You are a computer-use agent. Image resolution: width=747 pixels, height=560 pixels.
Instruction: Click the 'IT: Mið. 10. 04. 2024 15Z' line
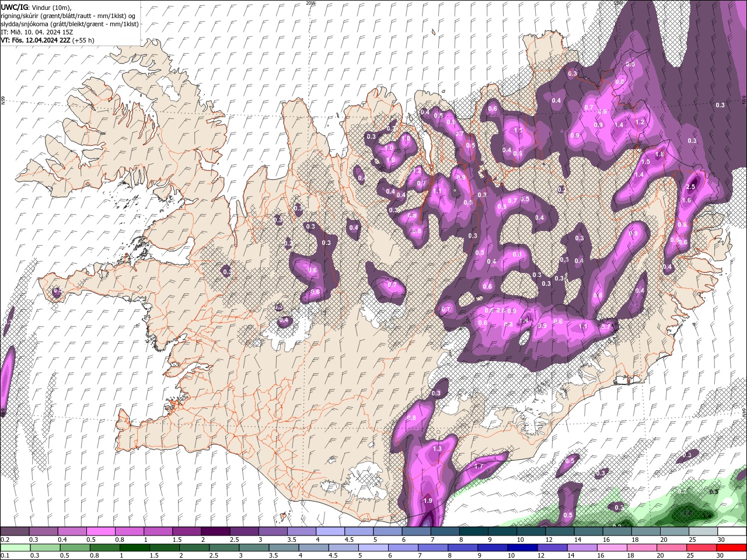pyautogui.click(x=37, y=32)
